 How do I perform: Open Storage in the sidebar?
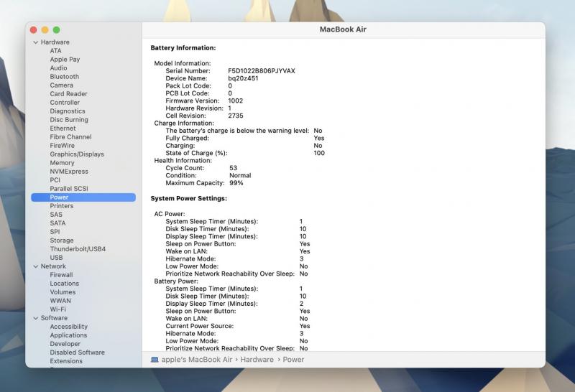(x=62, y=241)
